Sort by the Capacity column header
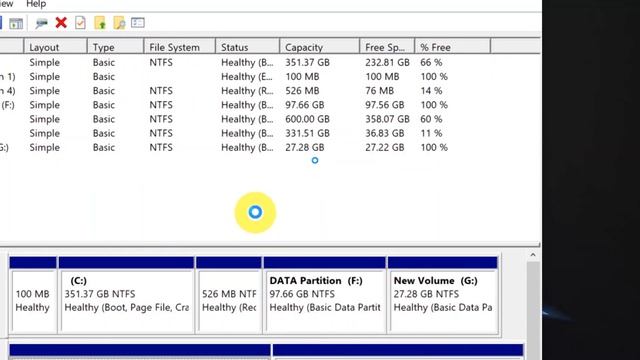This screenshot has height=360, width=640. [320, 47]
